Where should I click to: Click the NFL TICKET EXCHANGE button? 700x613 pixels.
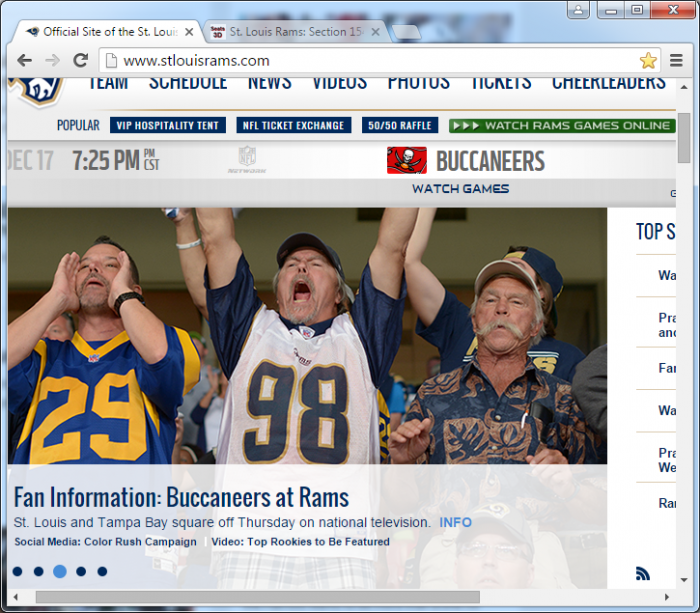[294, 125]
